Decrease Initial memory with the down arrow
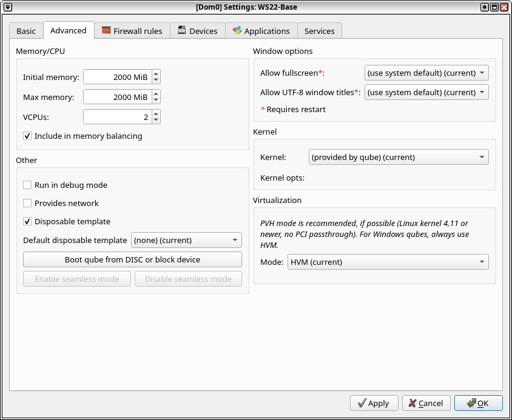The image size is (512, 420). coord(156,80)
